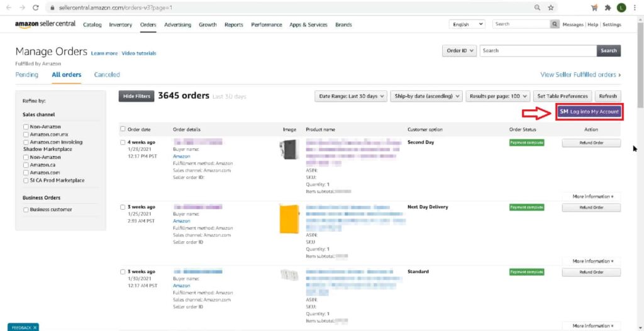
Task: Expand More information for the 1/23/2021 order
Action: [592, 197]
